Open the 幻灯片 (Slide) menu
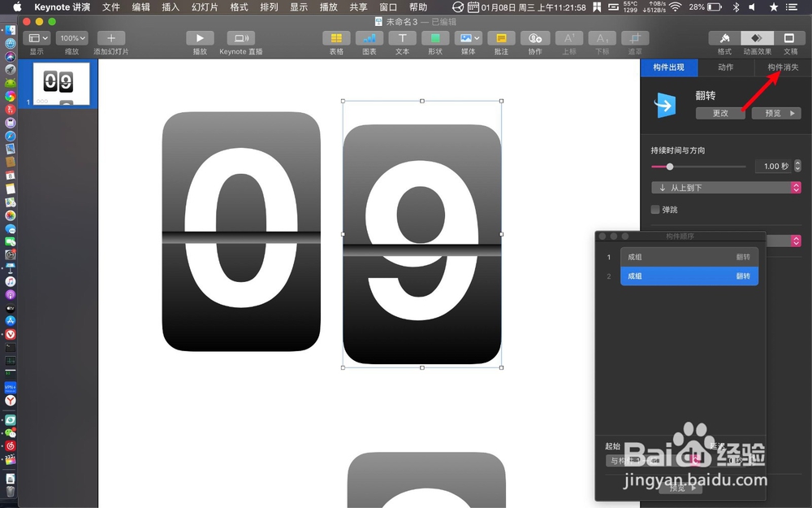812x508 pixels. pos(205,7)
